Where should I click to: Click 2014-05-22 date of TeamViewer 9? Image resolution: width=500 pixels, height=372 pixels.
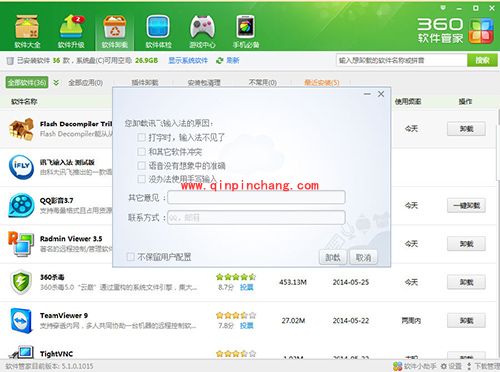click(x=351, y=320)
